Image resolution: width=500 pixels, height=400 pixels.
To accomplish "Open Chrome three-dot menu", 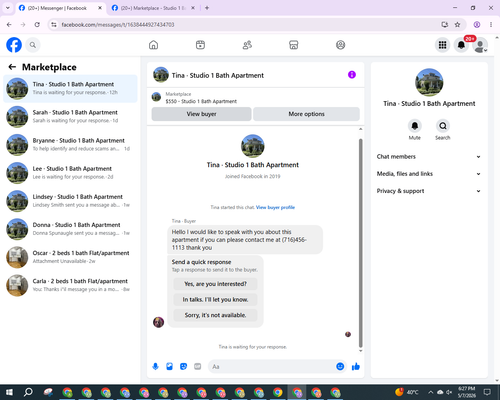I will click(x=491, y=25).
